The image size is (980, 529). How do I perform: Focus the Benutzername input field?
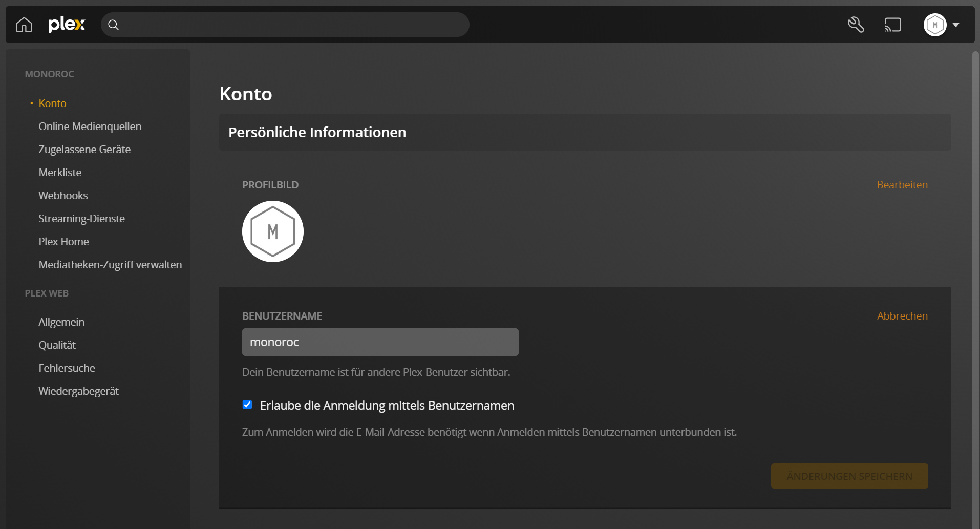[380, 342]
